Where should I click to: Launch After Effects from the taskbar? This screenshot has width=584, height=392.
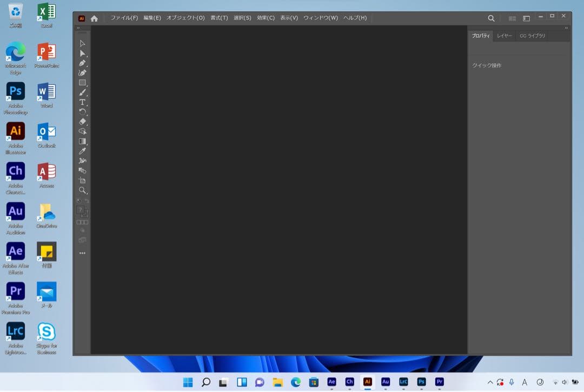coord(331,382)
